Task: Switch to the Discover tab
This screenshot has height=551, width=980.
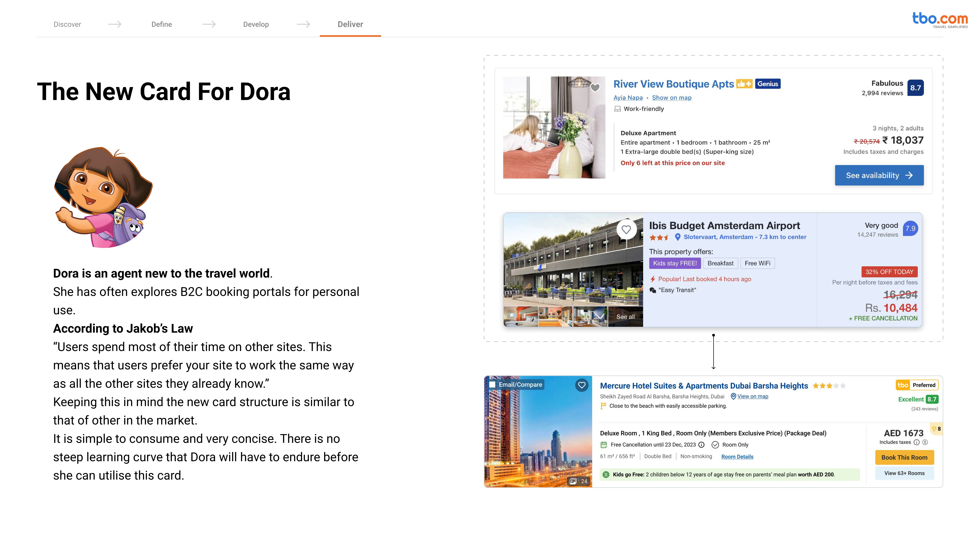Action: pyautogui.click(x=67, y=24)
